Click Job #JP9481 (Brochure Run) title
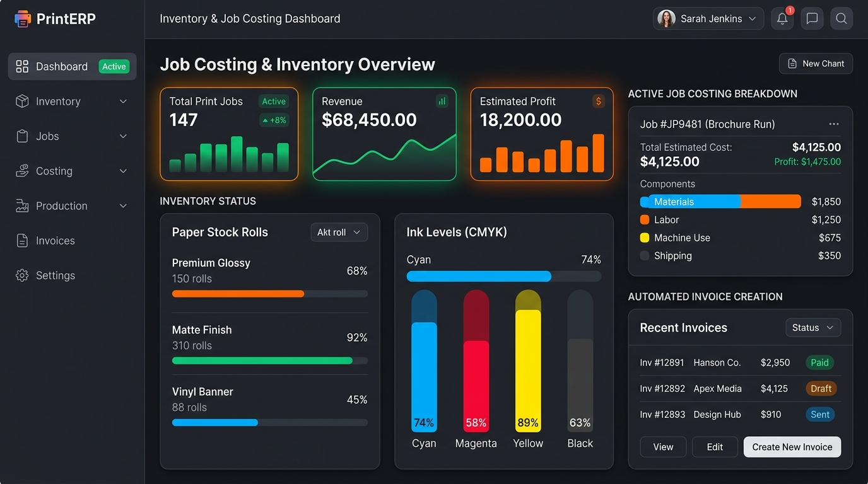 point(707,124)
